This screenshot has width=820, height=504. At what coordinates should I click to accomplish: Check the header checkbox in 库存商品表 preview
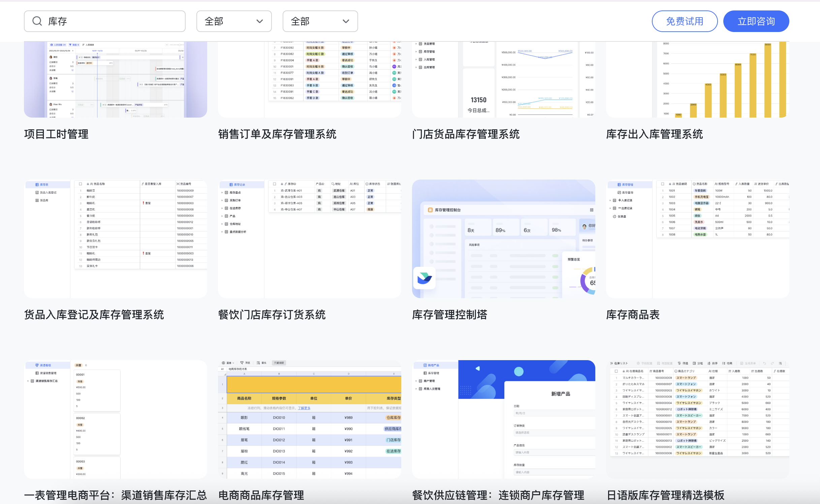point(663,184)
